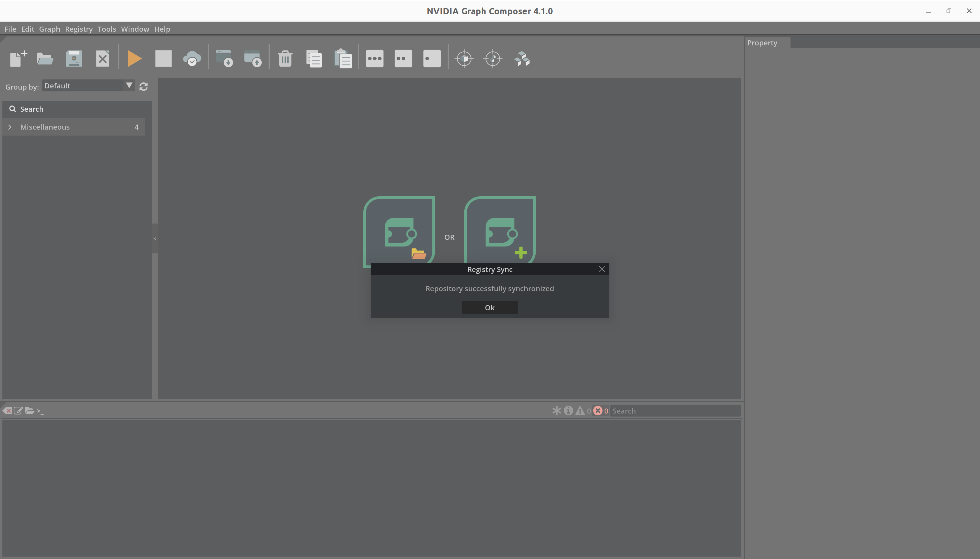Open the Tools menu

click(107, 29)
